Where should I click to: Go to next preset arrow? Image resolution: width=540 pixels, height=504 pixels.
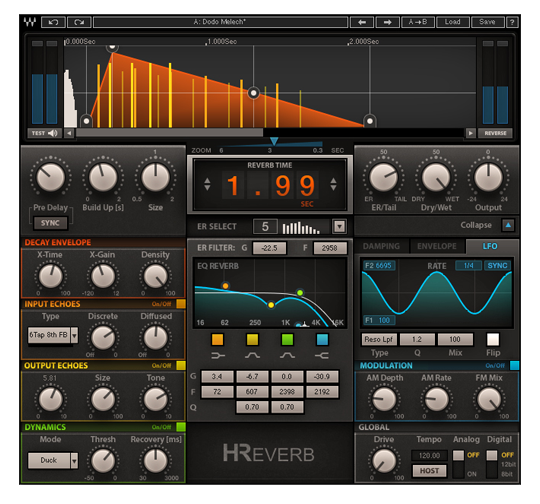tap(387, 22)
